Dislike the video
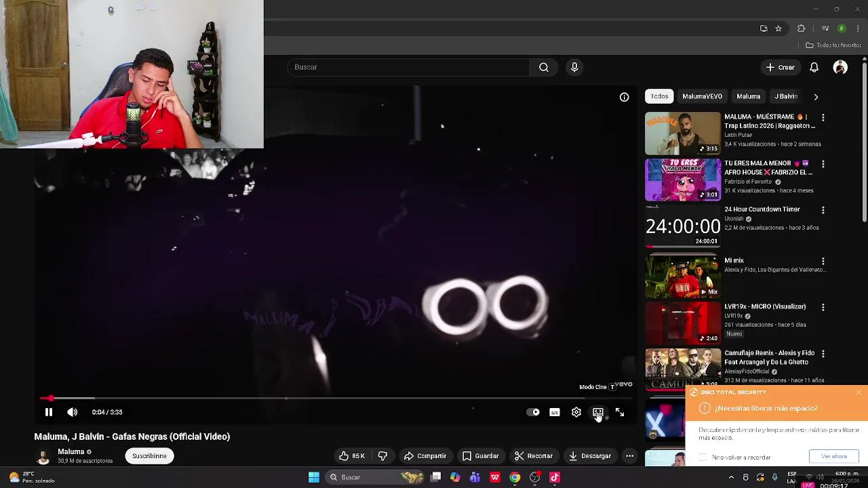868x488 pixels. (382, 456)
